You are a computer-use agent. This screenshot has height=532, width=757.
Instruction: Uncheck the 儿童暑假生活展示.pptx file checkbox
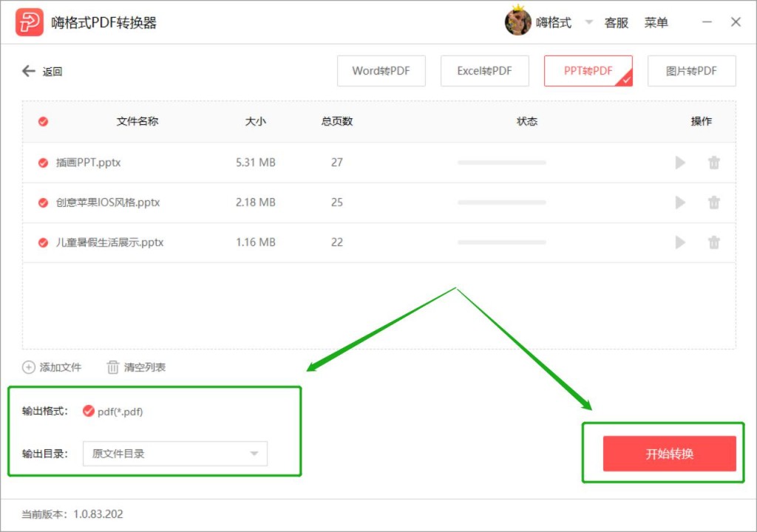(43, 242)
